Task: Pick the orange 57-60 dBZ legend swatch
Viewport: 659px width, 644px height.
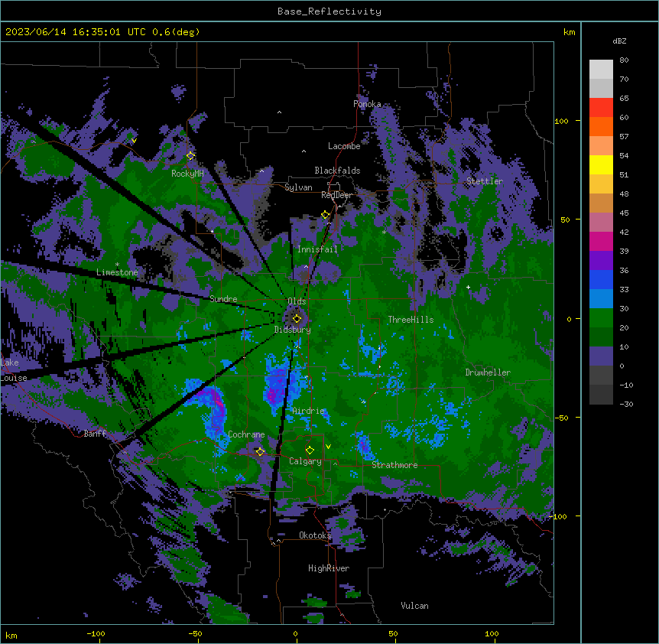Action: (601, 126)
